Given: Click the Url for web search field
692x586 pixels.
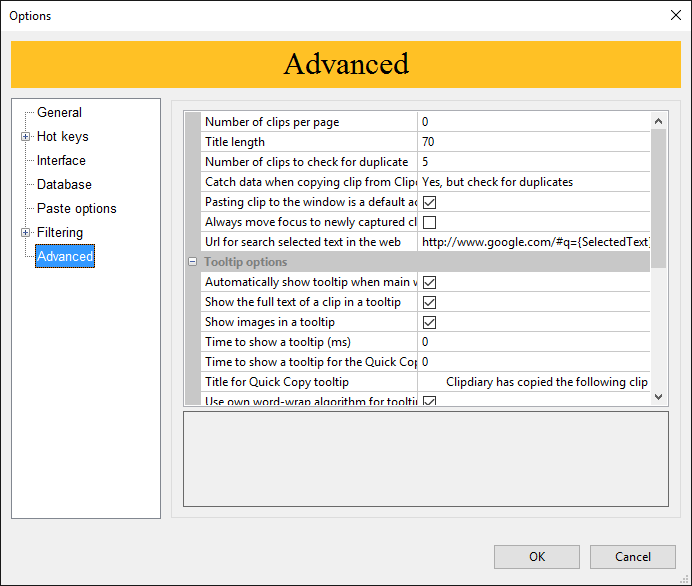Looking at the screenshot, I should click(534, 242).
